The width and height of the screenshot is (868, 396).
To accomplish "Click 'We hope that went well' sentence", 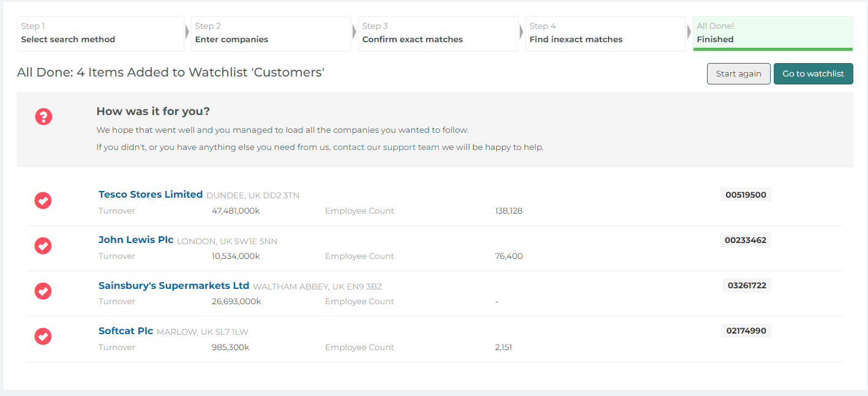I will 283,130.
